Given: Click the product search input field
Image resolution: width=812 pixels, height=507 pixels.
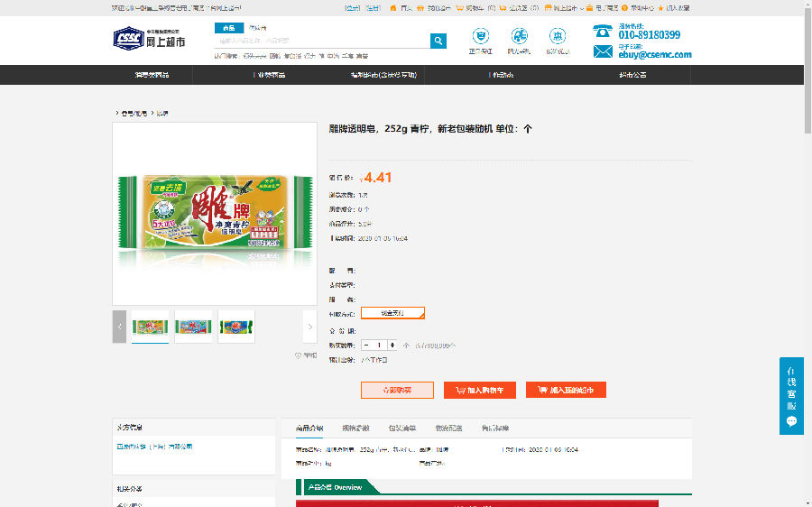Looking at the screenshot, I should (322, 41).
